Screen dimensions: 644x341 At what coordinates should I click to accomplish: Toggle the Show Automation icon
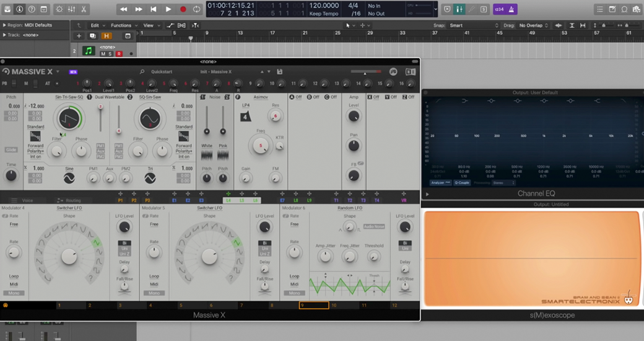[x=170, y=25]
